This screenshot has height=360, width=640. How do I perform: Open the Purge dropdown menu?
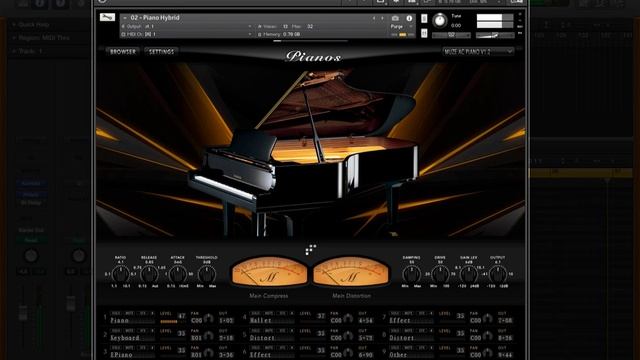(402, 27)
